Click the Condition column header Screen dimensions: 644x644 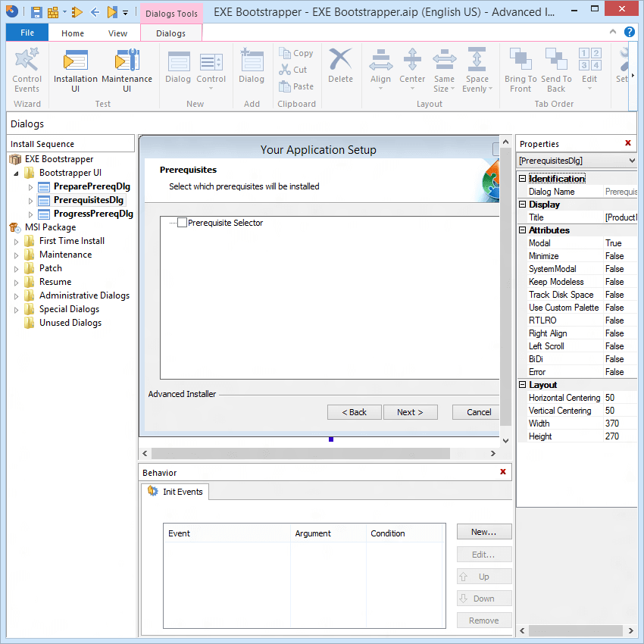pyautogui.click(x=405, y=533)
